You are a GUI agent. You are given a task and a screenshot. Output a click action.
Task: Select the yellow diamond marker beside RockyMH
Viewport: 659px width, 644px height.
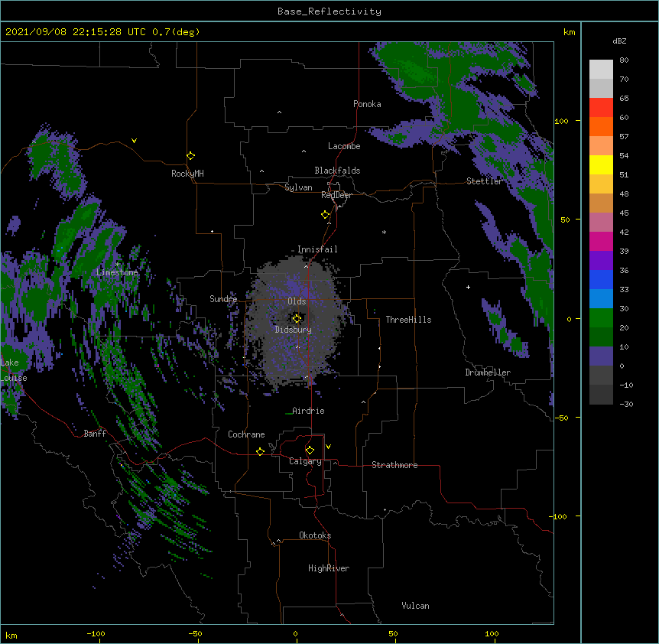pos(191,156)
